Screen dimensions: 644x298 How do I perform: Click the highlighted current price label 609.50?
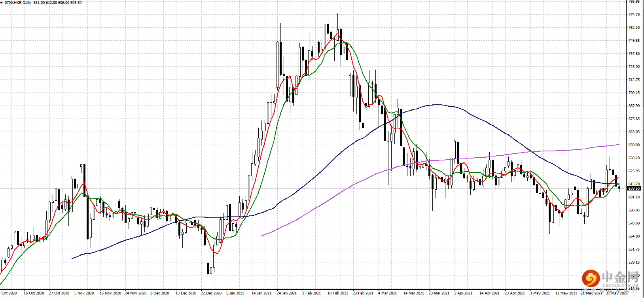[x=634, y=189]
